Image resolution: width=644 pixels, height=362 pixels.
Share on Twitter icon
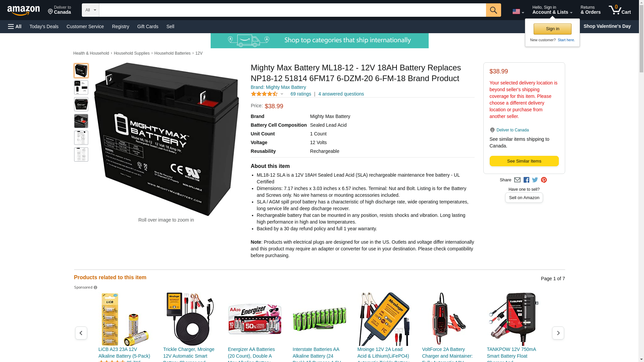click(x=535, y=180)
